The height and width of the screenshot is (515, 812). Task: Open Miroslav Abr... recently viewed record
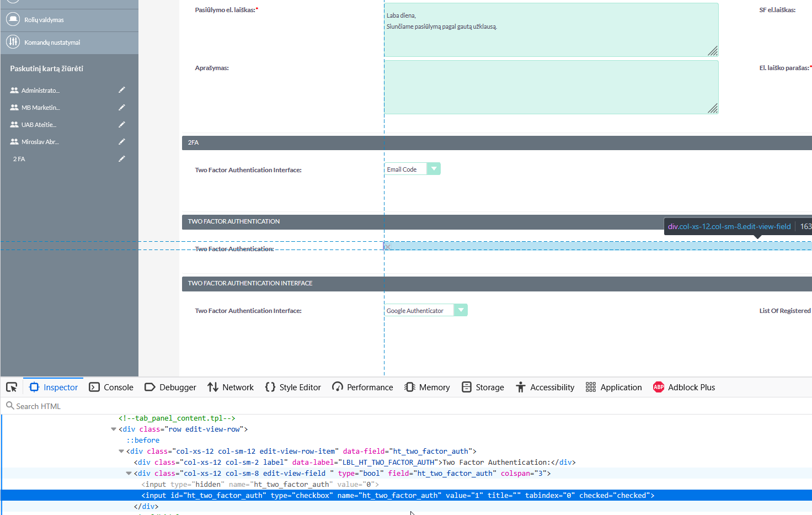40,142
